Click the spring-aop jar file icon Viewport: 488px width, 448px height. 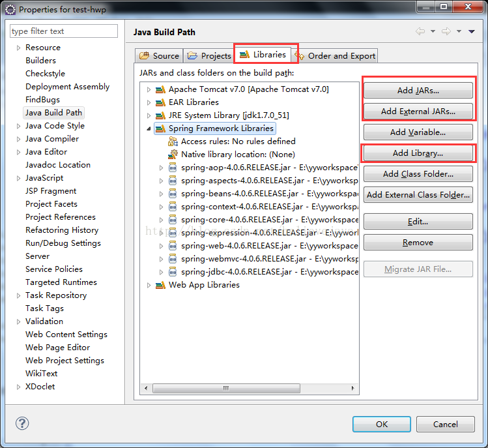(x=173, y=168)
